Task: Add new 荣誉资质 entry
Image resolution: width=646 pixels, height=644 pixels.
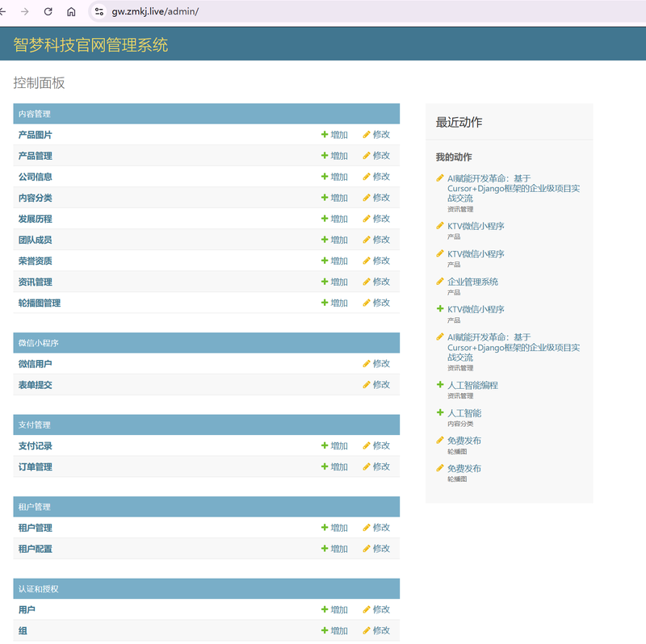Action: [x=334, y=261]
